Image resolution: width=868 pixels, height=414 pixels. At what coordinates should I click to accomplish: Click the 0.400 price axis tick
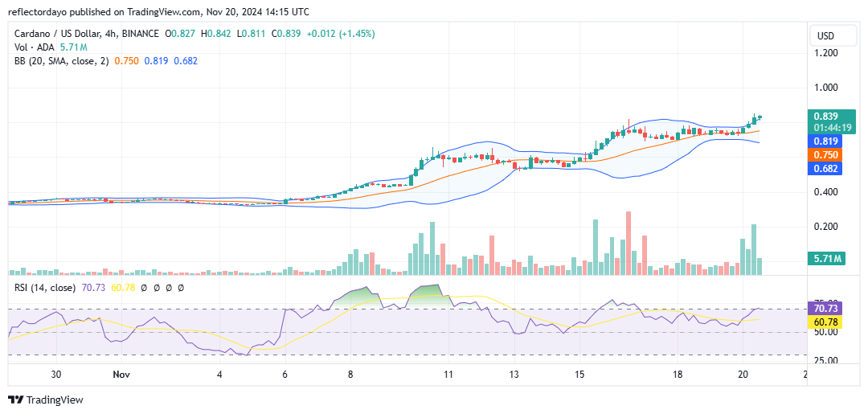(x=826, y=192)
